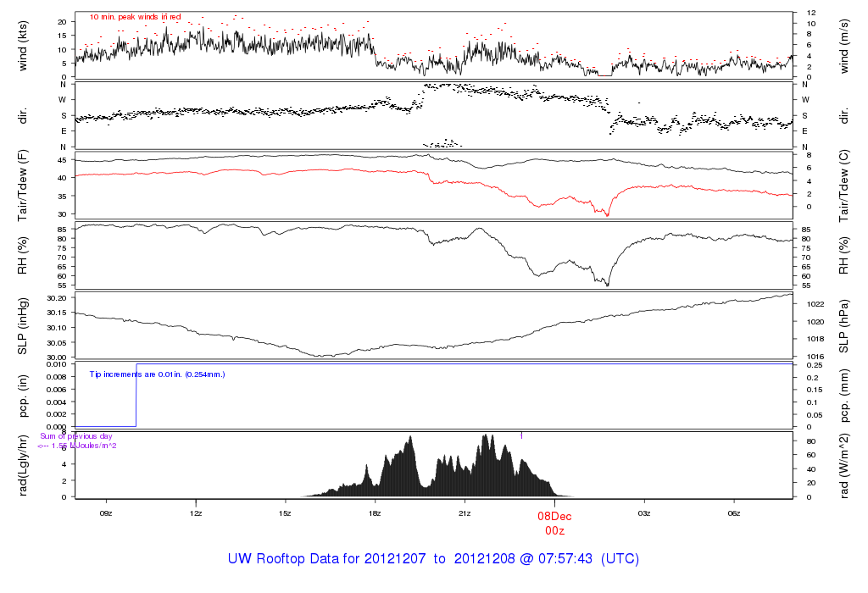Click the '10 min. peak winds in red' legend
This screenshot has width=868, height=593.
click(136, 17)
